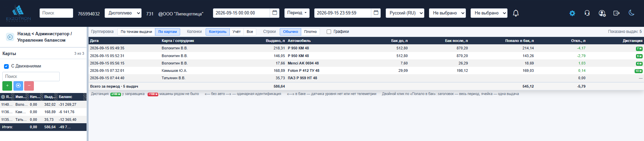Click the deviation value -4,17

point(581,48)
